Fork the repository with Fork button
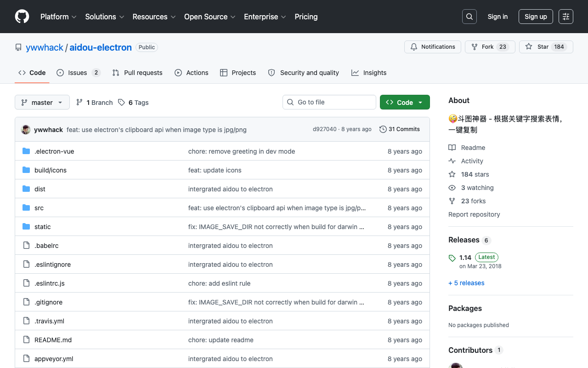This screenshot has width=588, height=368. click(x=490, y=47)
